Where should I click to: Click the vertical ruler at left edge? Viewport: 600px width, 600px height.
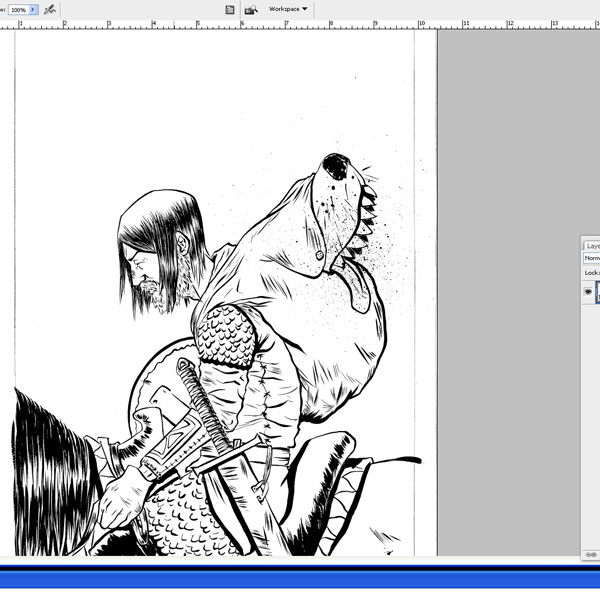(4, 300)
